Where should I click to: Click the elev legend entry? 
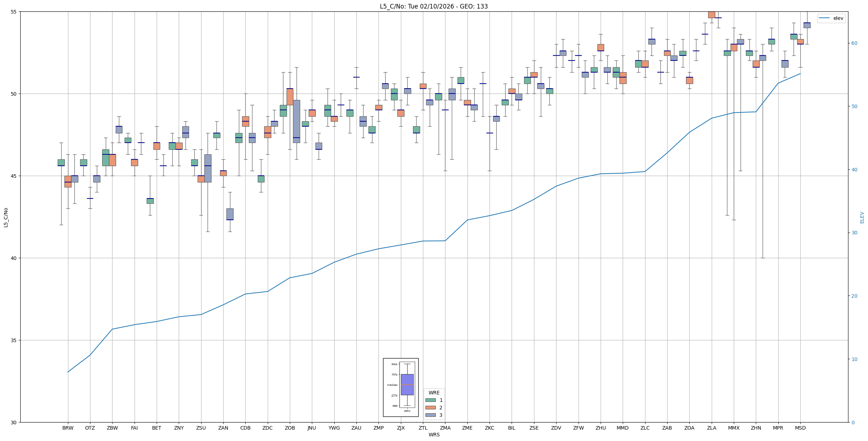pos(838,18)
